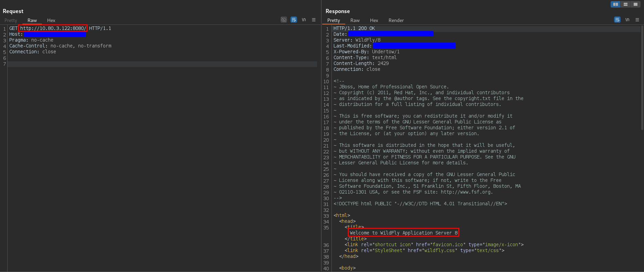Screen dimensions: 644x272
Task: Select the Raw tab in Response panel
Action: 355,20
